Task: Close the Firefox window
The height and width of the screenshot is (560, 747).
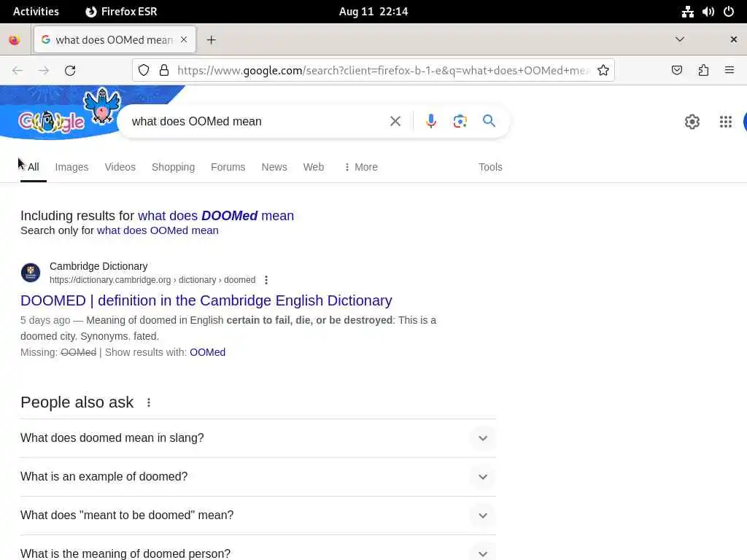Action: [734, 39]
